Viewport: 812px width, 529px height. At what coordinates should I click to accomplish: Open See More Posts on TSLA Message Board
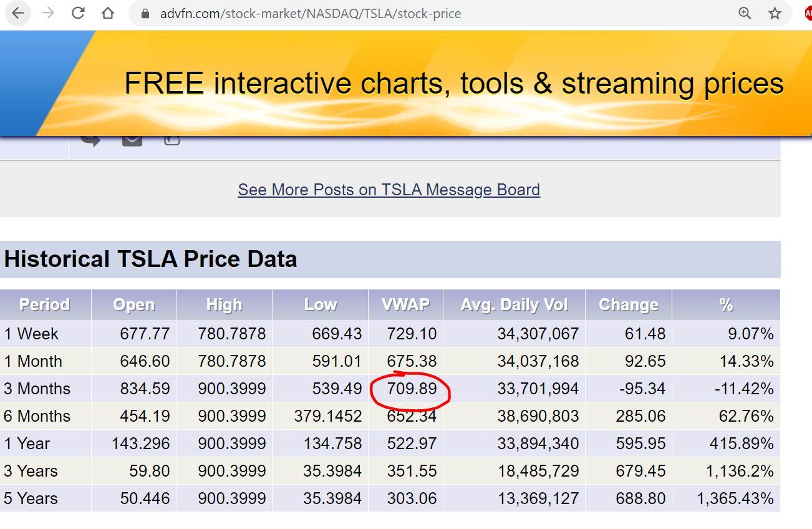tap(389, 190)
